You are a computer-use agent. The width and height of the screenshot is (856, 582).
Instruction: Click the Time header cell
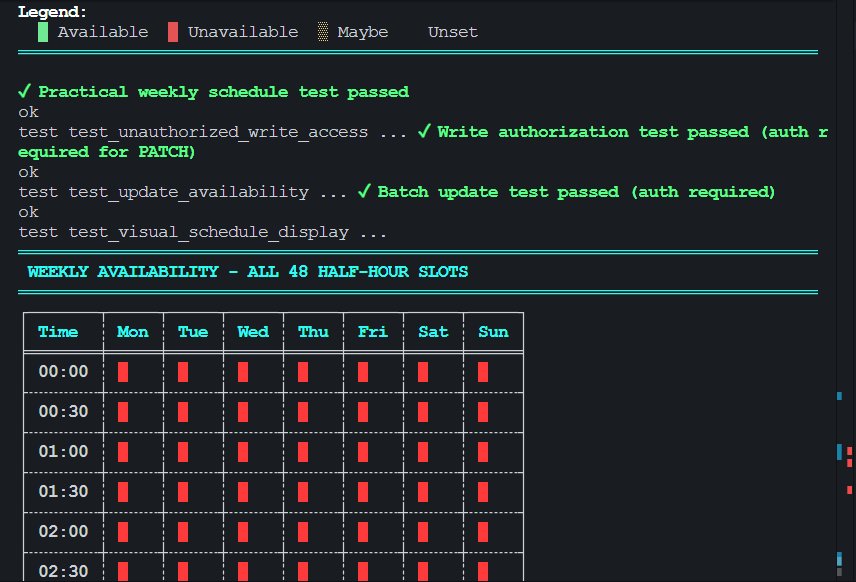point(57,331)
